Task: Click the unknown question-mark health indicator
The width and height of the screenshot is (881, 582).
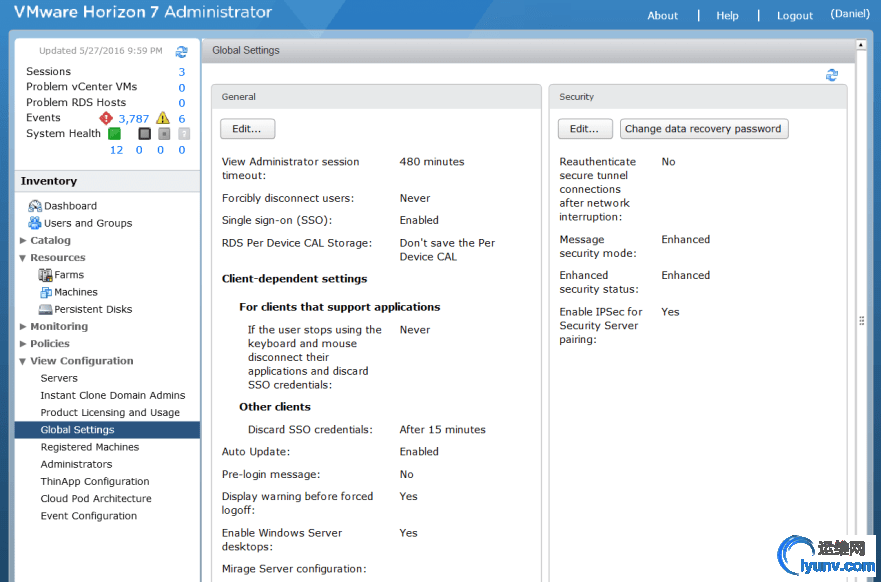Action: click(183, 134)
